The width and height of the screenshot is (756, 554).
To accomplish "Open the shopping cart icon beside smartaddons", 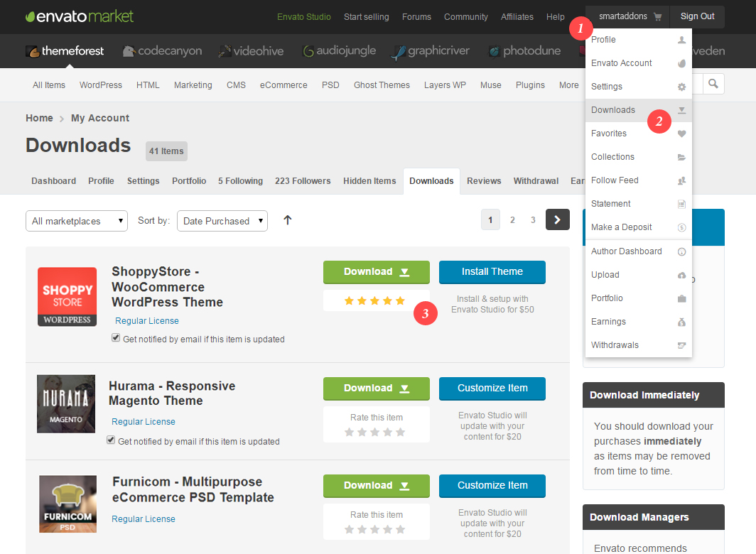I will 658,16.
